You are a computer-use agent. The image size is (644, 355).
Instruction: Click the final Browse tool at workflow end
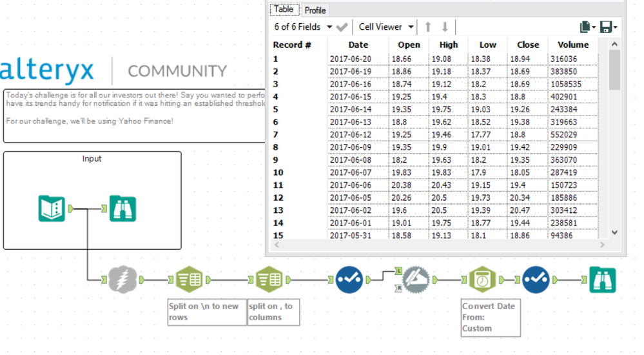[603, 279]
